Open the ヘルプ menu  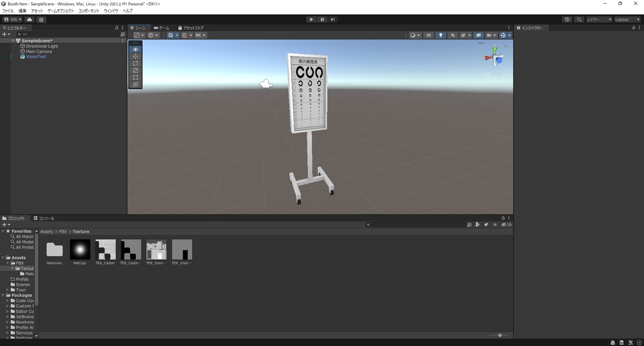coord(127,11)
